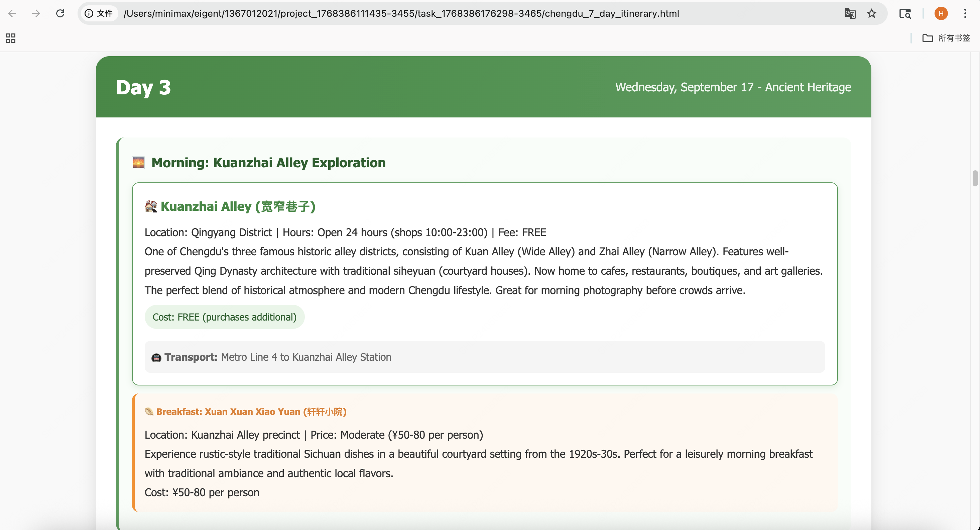Open the orange H profile avatar
The image size is (980, 530).
click(x=941, y=14)
